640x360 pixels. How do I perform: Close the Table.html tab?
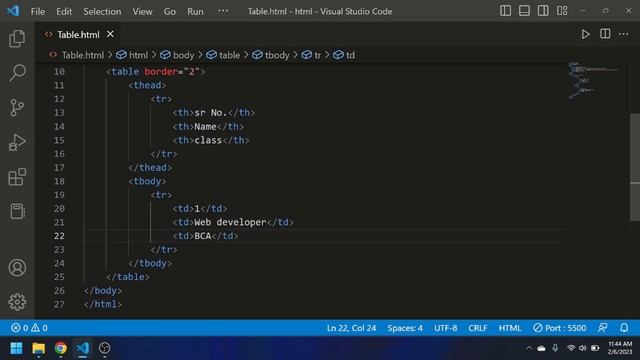click(x=110, y=34)
